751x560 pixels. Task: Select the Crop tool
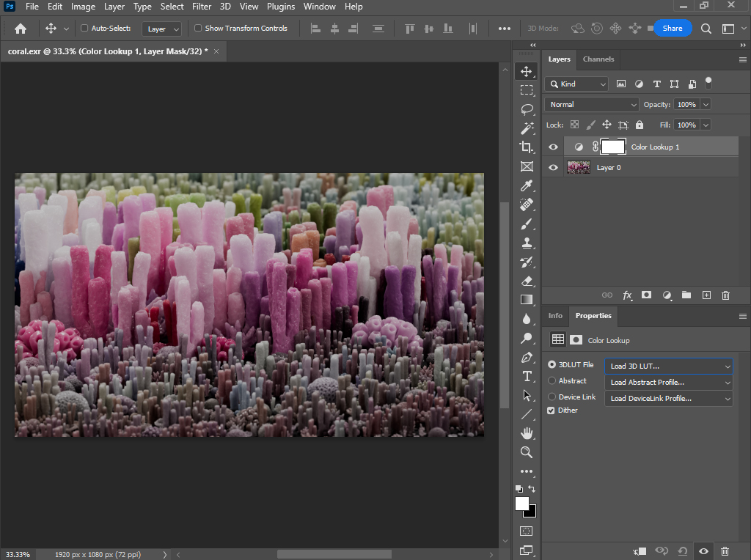[x=527, y=147]
